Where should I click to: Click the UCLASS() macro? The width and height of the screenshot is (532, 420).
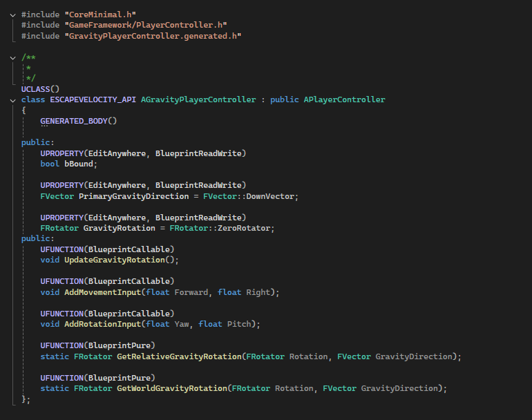pyautogui.click(x=40, y=89)
